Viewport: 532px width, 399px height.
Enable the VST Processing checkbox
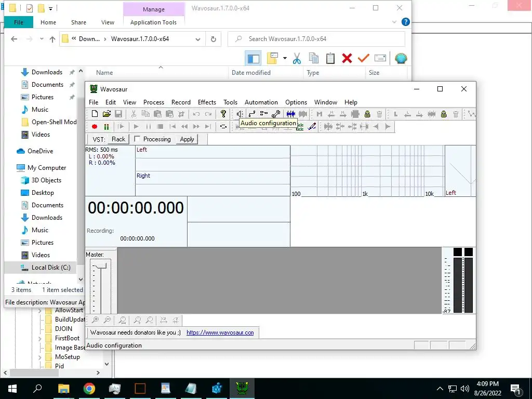point(137,139)
